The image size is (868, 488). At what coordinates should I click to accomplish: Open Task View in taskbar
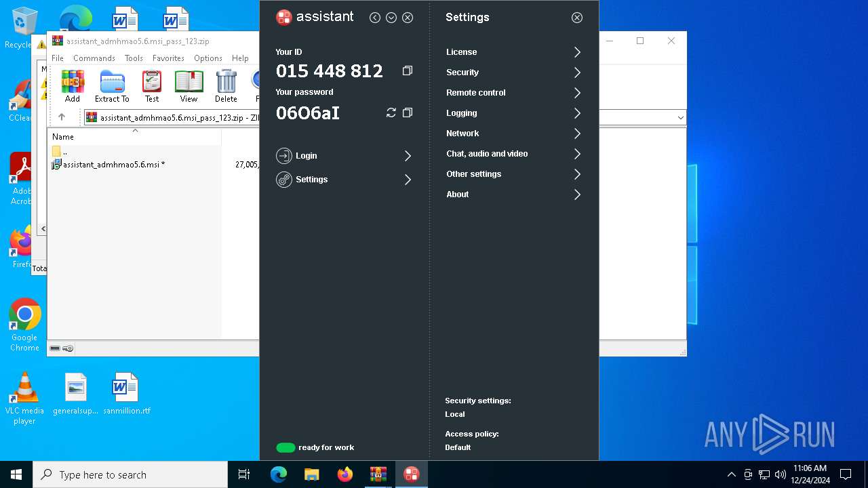pyautogui.click(x=244, y=474)
